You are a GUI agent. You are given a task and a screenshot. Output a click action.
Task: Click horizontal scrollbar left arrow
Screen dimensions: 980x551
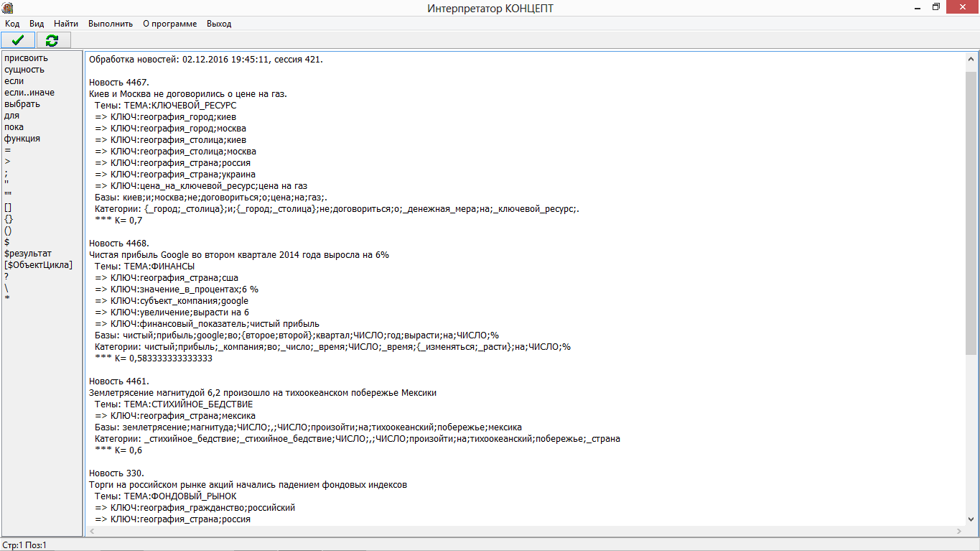pos(91,532)
